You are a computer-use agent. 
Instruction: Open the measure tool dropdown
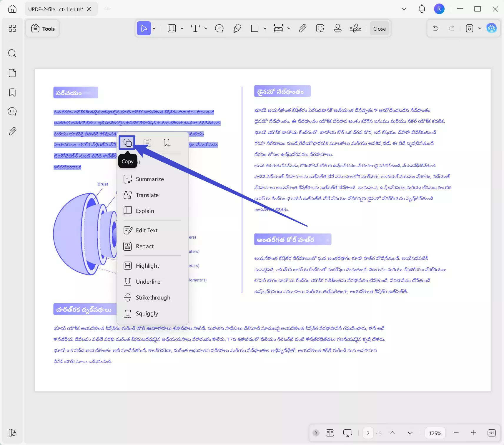coord(289,28)
